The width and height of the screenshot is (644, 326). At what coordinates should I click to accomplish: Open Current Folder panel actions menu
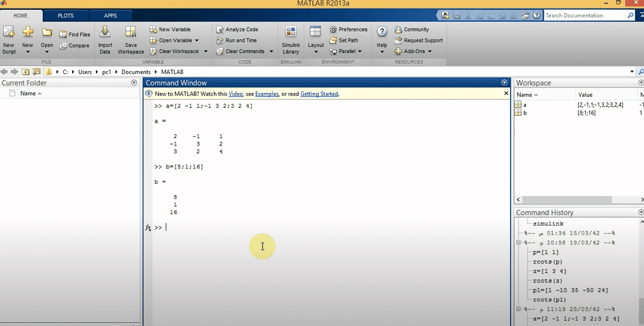[134, 83]
